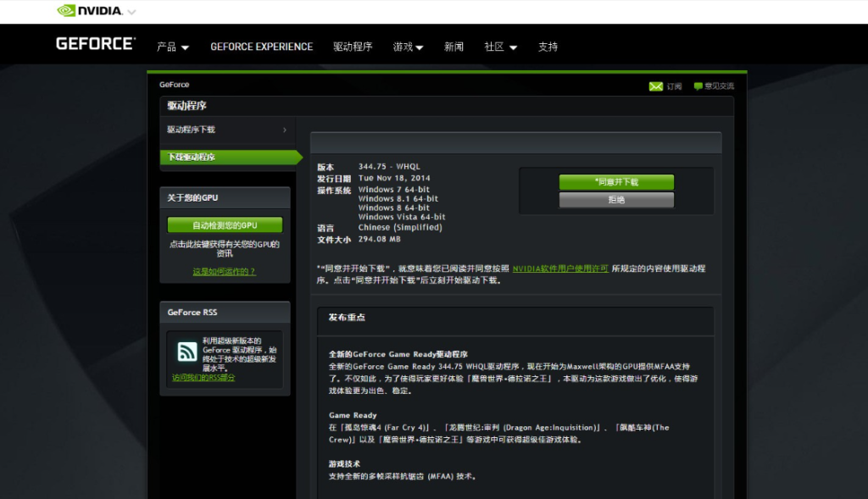Click the 拒绝 button
Screen dimensions: 868x499
616,199
